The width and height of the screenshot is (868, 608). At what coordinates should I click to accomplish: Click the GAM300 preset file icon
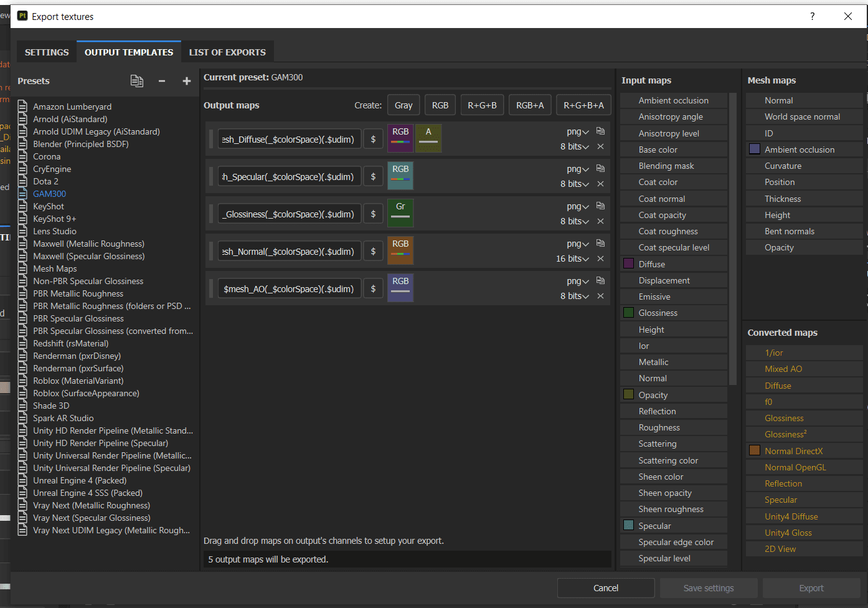pos(23,194)
